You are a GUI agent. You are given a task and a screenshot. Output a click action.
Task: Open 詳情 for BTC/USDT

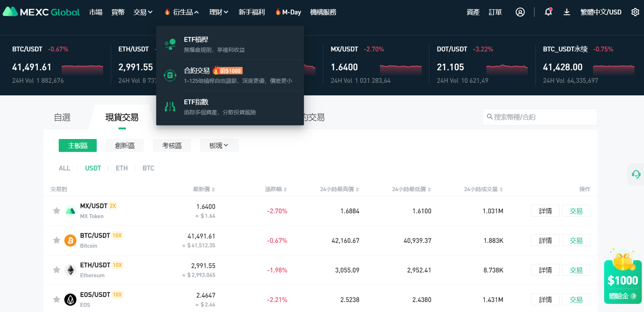(x=545, y=240)
